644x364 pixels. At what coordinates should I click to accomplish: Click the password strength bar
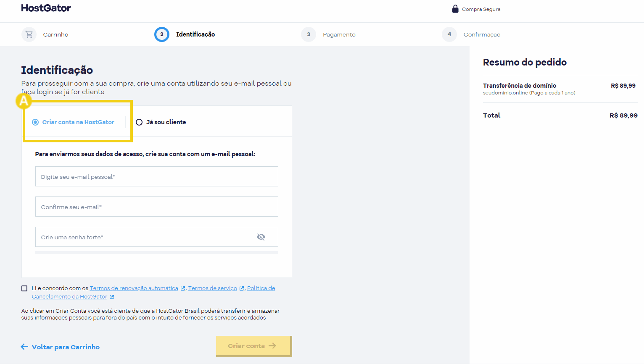pyautogui.click(x=157, y=253)
